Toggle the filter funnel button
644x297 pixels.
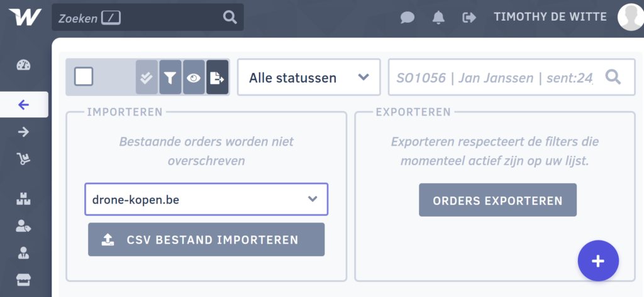point(170,77)
